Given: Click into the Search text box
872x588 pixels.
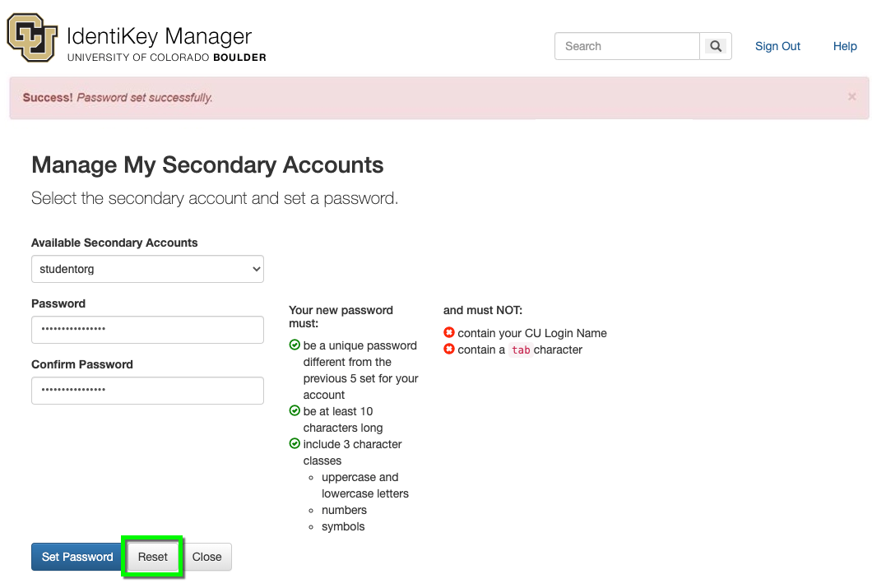Looking at the screenshot, I should pyautogui.click(x=627, y=47).
